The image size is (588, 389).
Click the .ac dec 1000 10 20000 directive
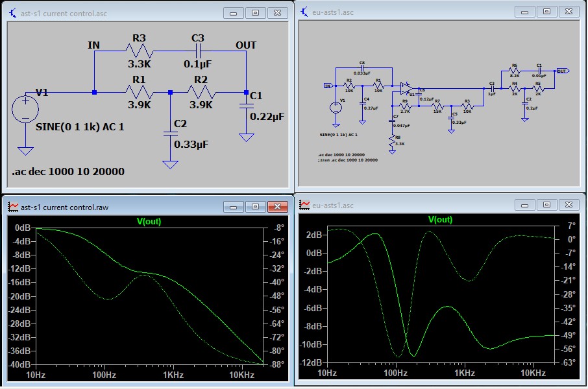pyautogui.click(x=68, y=171)
